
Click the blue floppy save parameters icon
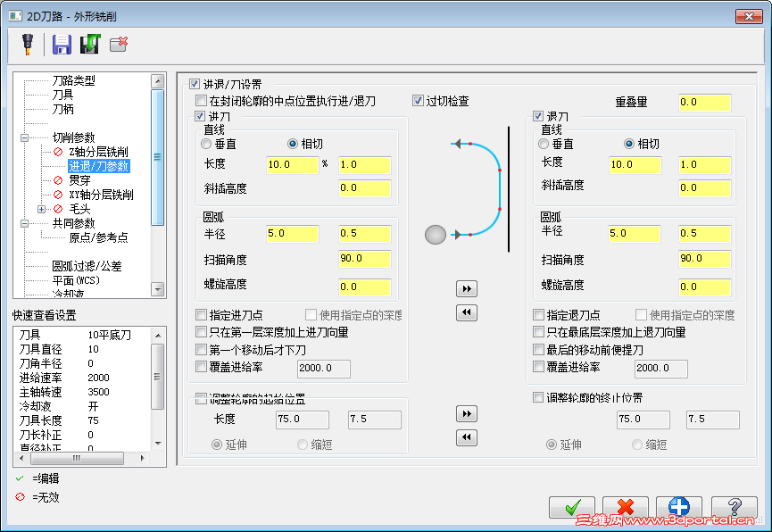(62, 45)
